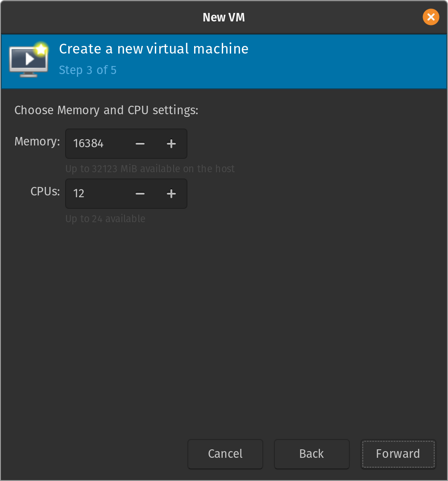Go to previous step with Back
This screenshot has width=448, height=481.
point(311,454)
